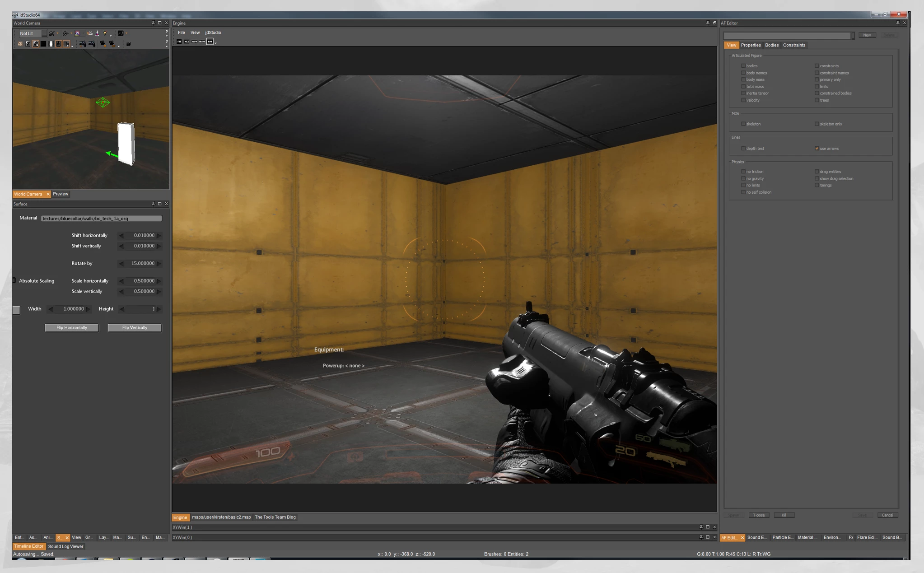Click the film strip icon
The width and height of the screenshot is (924, 573).
tap(51, 44)
